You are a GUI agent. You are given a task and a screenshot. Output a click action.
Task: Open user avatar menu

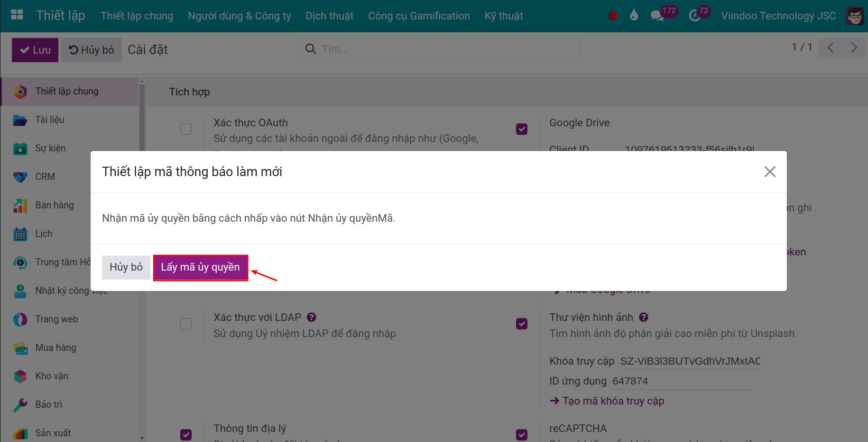[x=855, y=16]
